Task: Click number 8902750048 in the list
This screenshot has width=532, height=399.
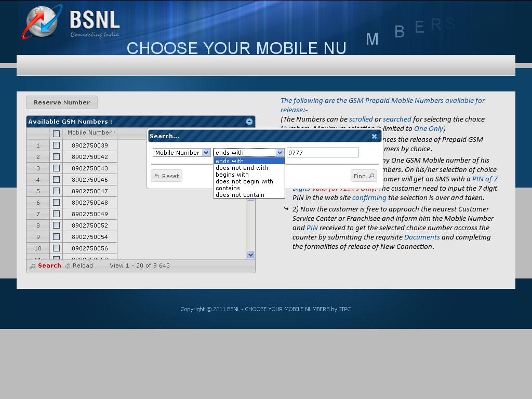Action: point(90,203)
